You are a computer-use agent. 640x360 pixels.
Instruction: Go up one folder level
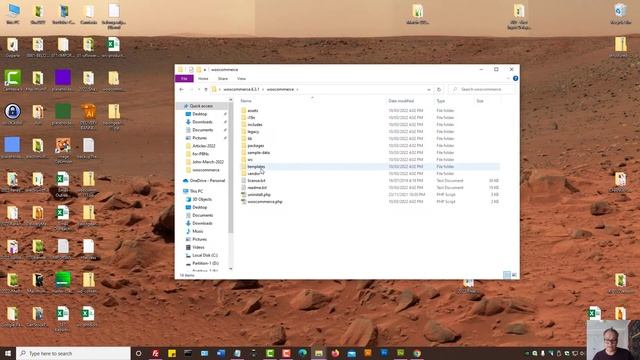(x=206, y=89)
